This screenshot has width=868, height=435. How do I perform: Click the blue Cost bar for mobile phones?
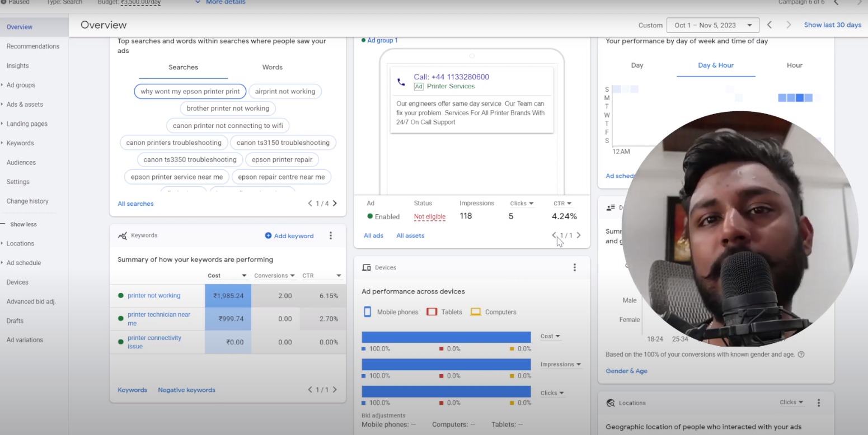pos(445,337)
